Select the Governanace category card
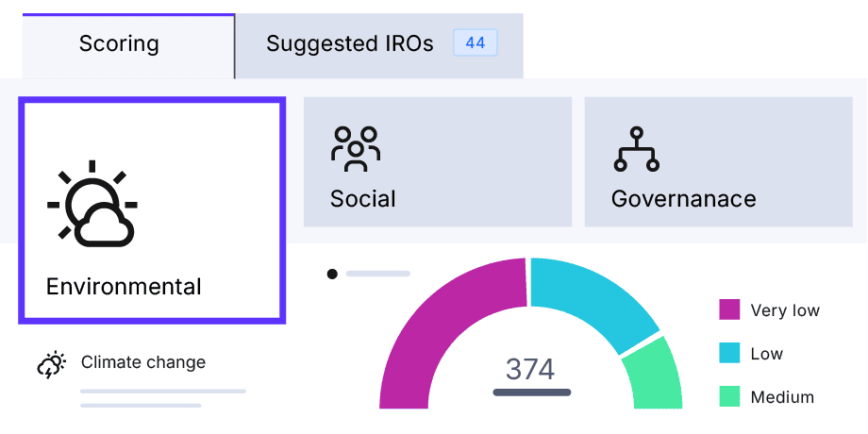This screenshot has height=434, width=868. 719,161
